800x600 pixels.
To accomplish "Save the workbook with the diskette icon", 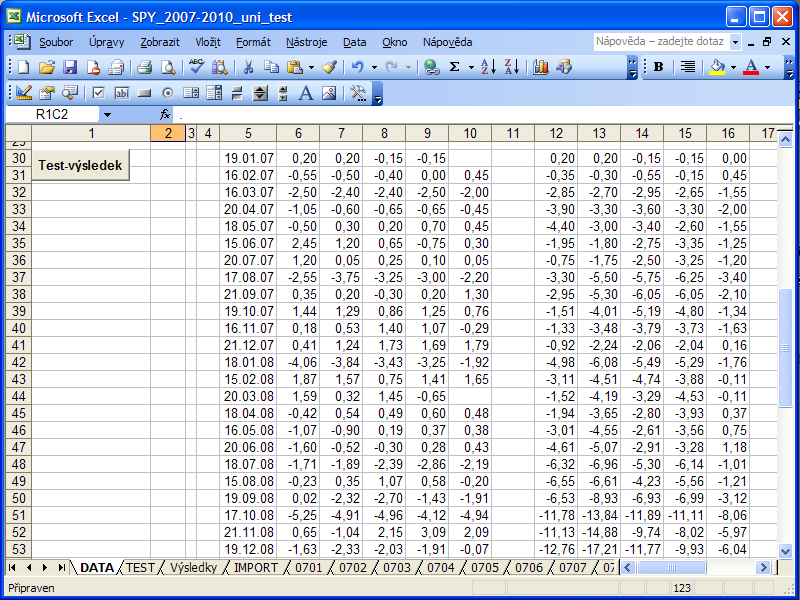I will point(69,67).
